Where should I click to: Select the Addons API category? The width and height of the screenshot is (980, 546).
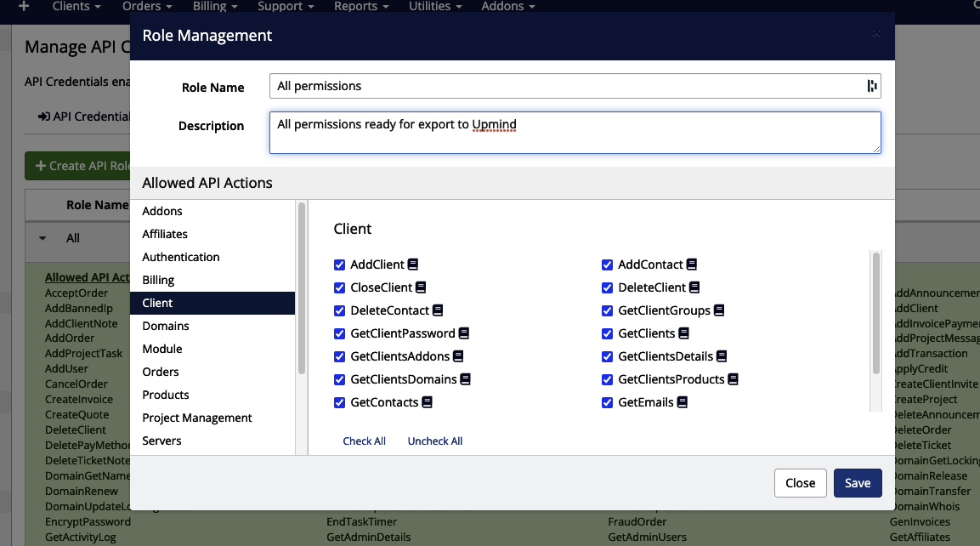coord(212,212)
